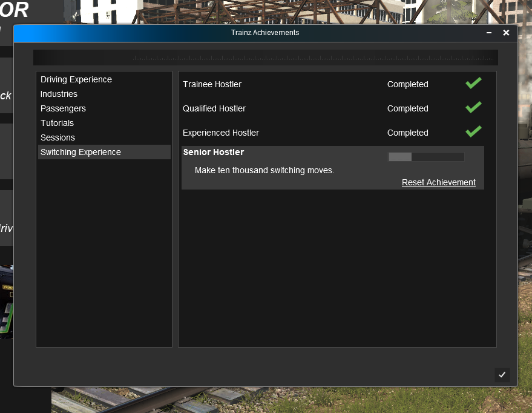Click the green checkmark for Trainee Hostler
The height and width of the screenshot is (413, 532).
coord(474,83)
